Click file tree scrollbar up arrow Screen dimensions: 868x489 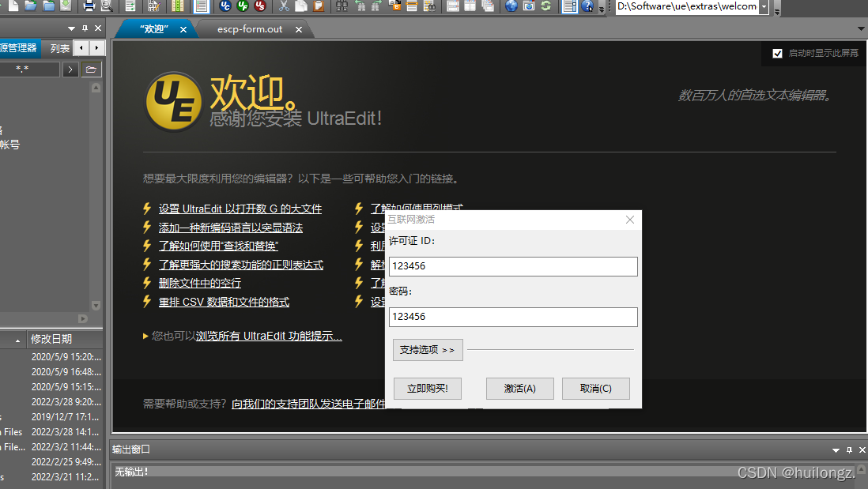(96, 88)
